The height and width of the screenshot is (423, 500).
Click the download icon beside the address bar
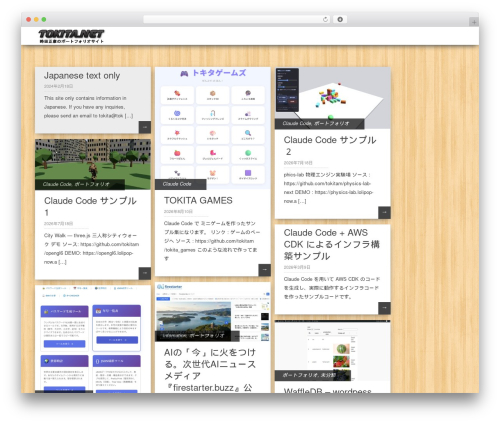pos(340,20)
